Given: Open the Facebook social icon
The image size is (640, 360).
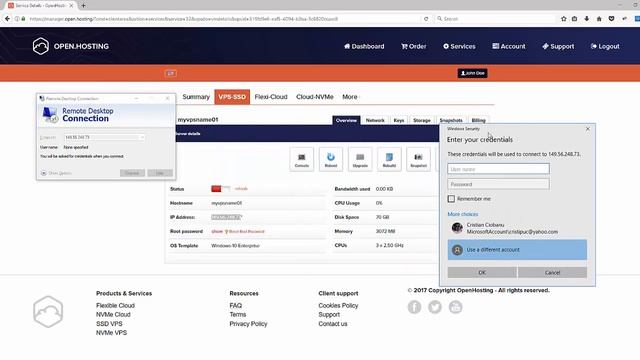Looking at the screenshot, I should (x=414, y=307).
